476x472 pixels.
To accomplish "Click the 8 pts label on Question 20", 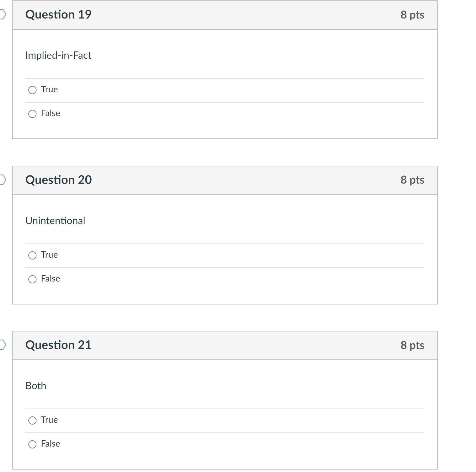I will point(412,180).
